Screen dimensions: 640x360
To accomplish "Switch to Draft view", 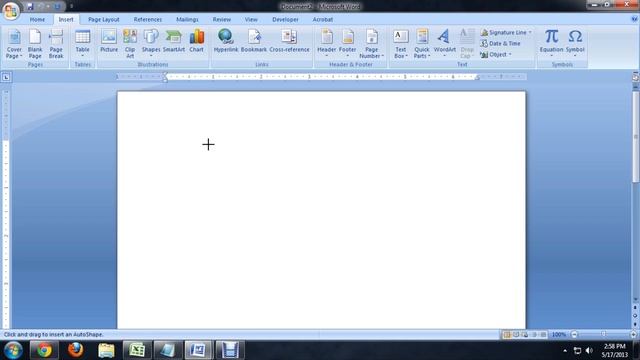I will [x=543, y=335].
